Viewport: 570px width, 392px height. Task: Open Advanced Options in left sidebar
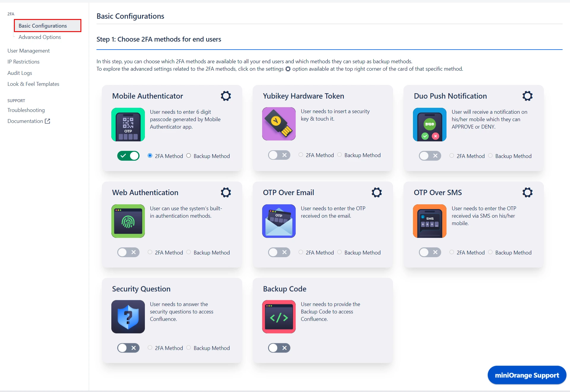(39, 37)
